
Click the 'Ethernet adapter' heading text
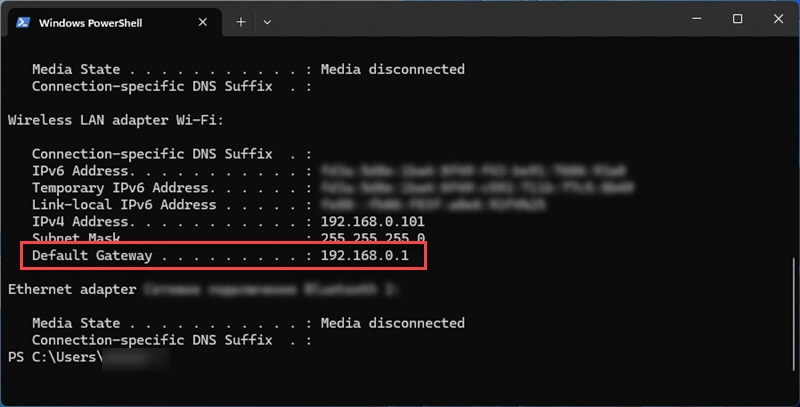coord(72,289)
